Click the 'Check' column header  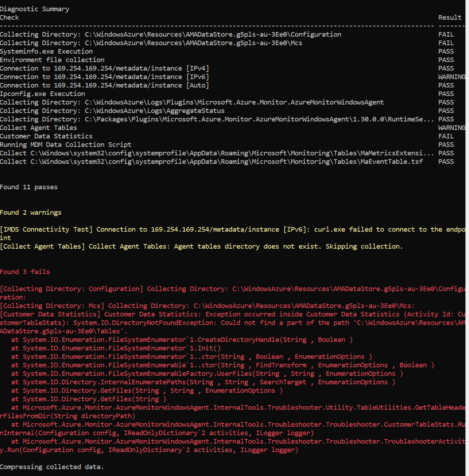(x=9, y=18)
